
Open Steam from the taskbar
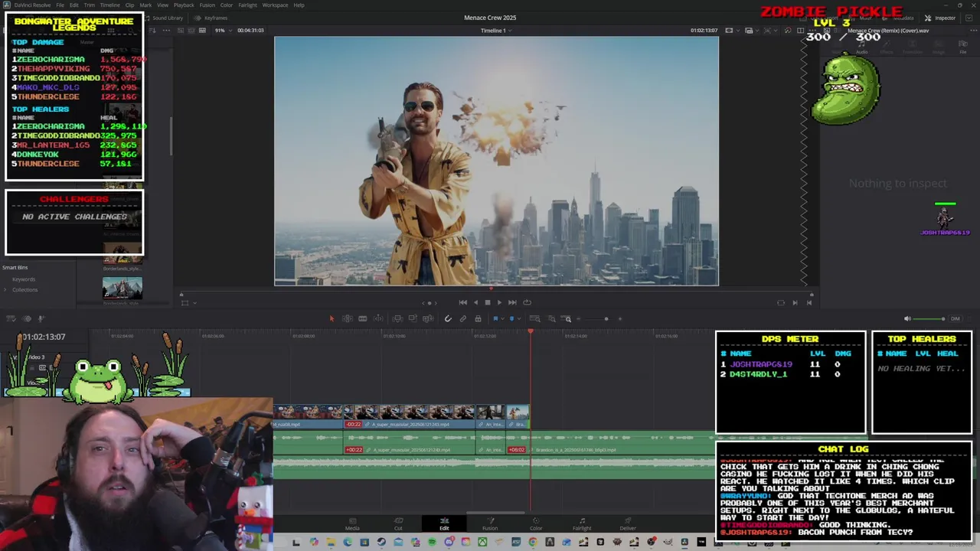(381, 543)
